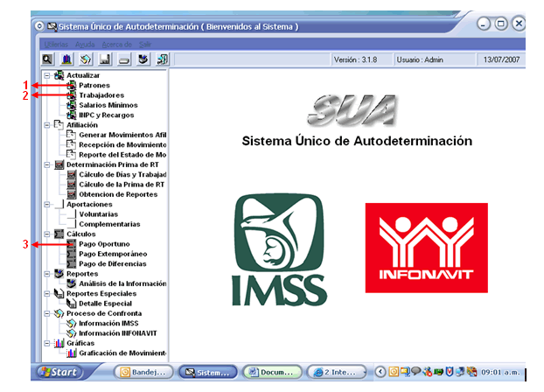544x392 pixels.
Task: Select Pago de Diferencias tree item
Action: pyautogui.click(x=113, y=264)
